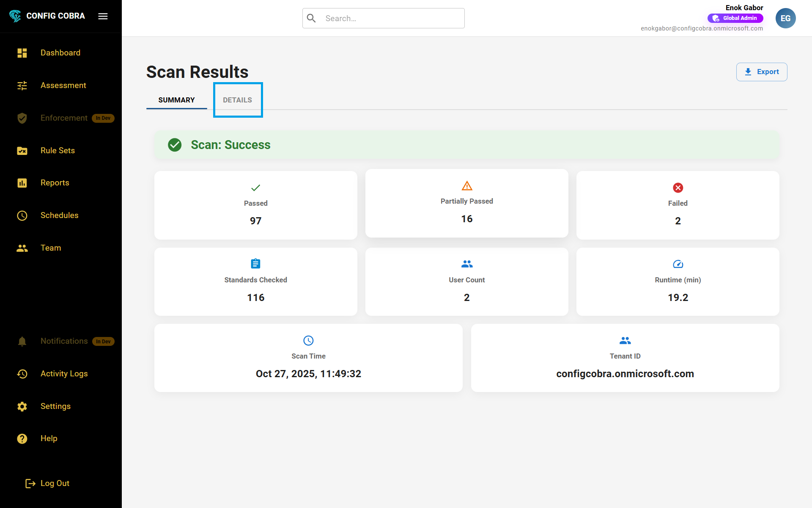
Task: Select the Team people icon
Action: tap(22, 248)
